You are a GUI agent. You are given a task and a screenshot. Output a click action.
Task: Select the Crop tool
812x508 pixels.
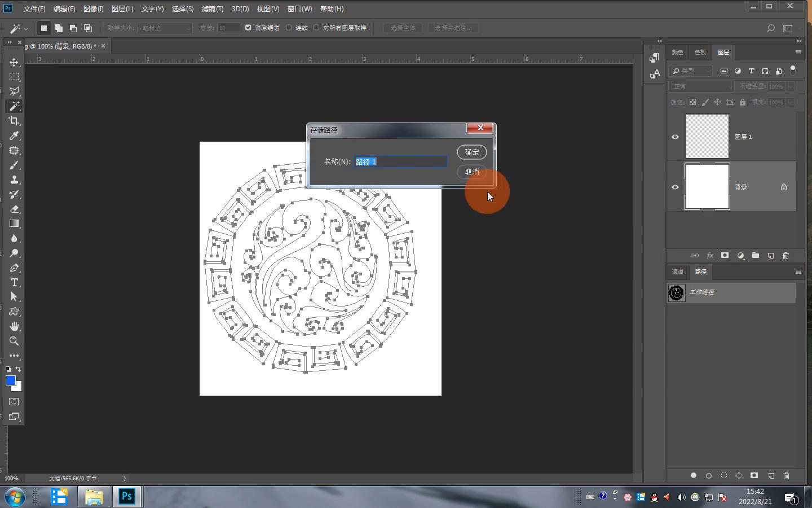point(14,121)
